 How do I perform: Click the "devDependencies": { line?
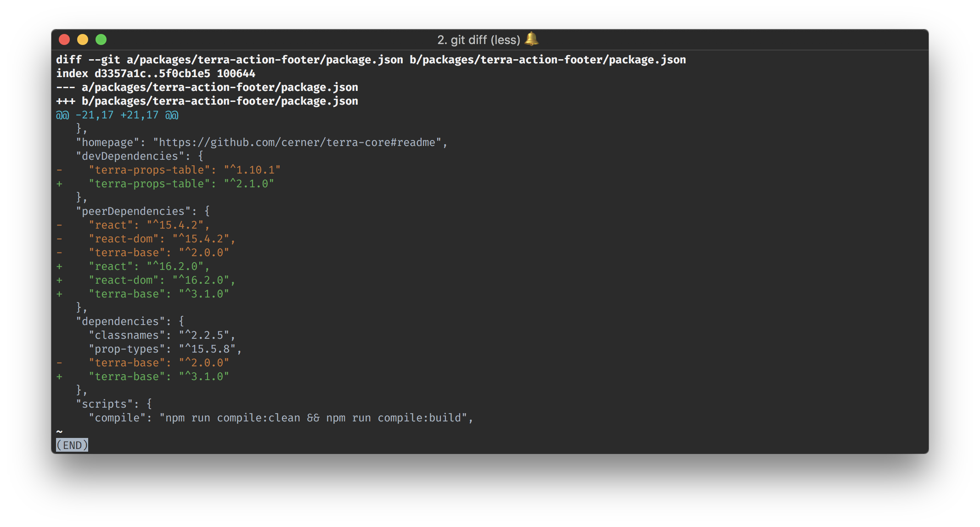pos(140,156)
